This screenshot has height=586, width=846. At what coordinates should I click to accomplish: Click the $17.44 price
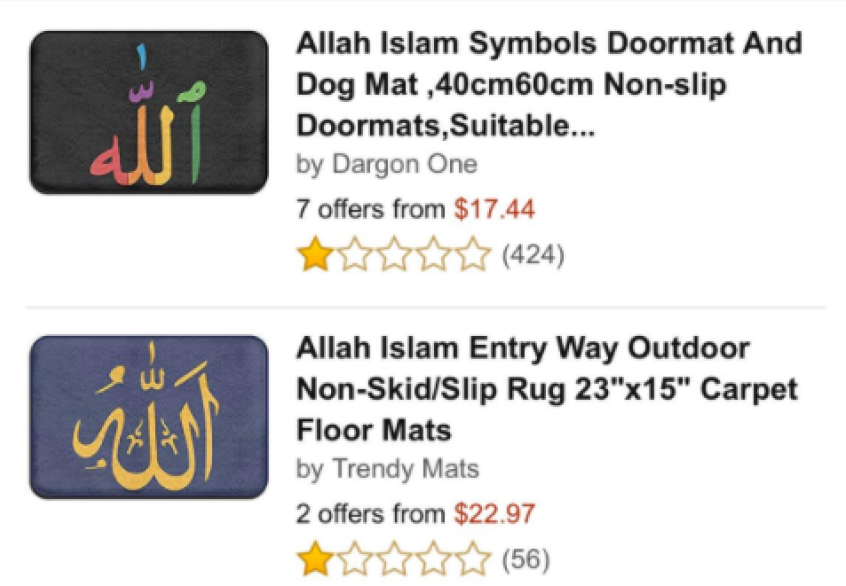tap(494, 210)
